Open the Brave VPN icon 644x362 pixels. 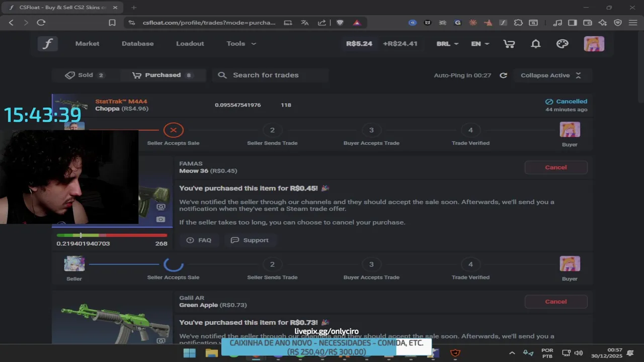[618, 23]
